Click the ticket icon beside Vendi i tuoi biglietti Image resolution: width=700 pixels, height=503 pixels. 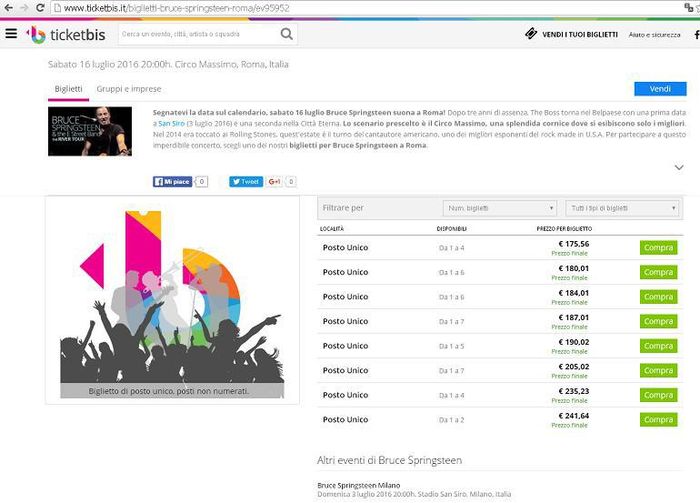pos(532,35)
